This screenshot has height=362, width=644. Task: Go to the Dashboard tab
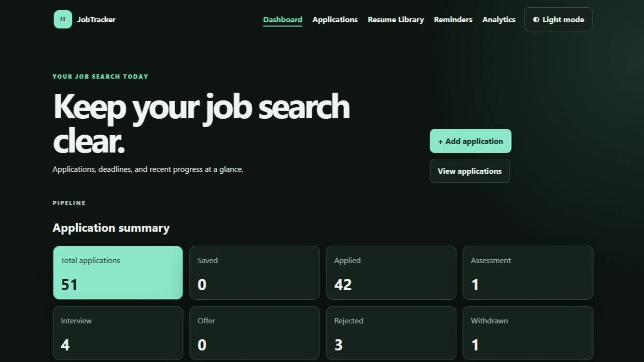(282, 20)
